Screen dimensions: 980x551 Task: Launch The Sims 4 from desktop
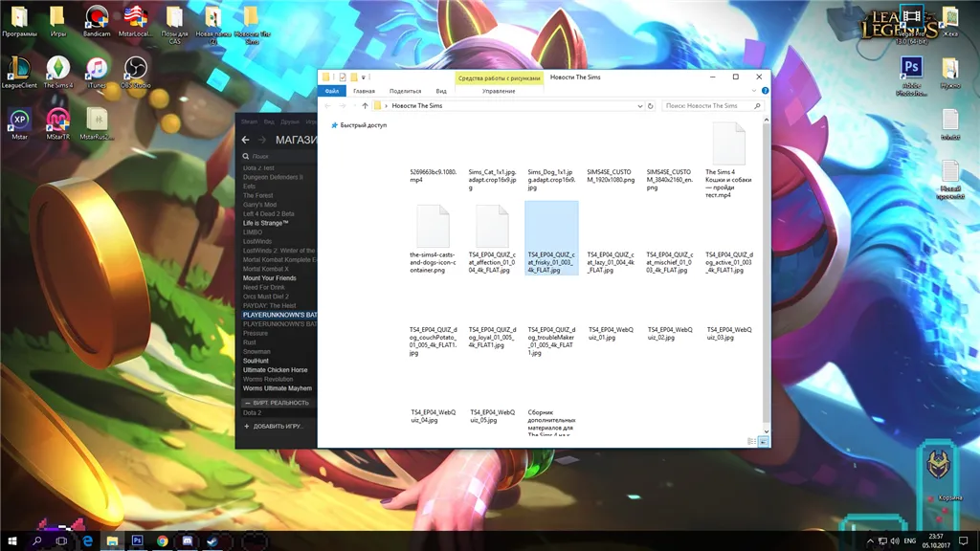click(x=58, y=72)
